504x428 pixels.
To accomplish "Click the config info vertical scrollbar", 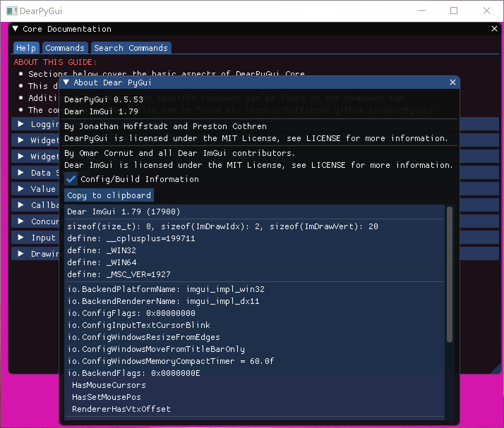I will click(x=449, y=274).
